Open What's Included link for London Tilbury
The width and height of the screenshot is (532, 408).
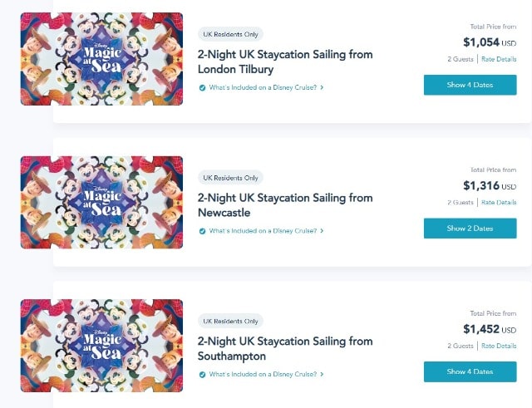pyautogui.click(x=263, y=87)
